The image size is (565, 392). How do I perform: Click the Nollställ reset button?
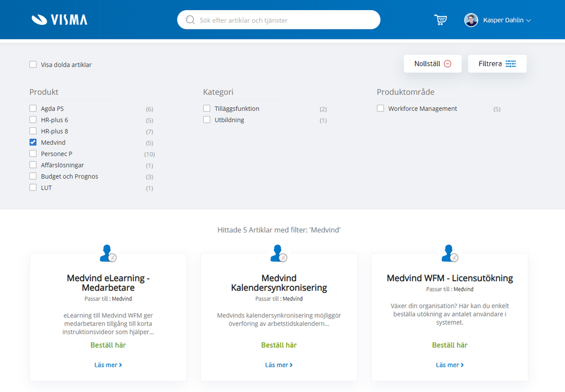tap(433, 64)
